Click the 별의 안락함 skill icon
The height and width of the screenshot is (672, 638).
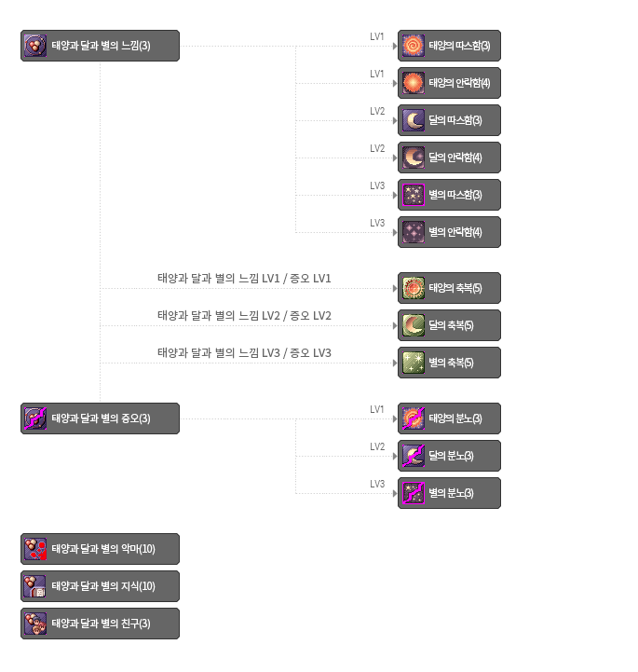[x=413, y=232]
